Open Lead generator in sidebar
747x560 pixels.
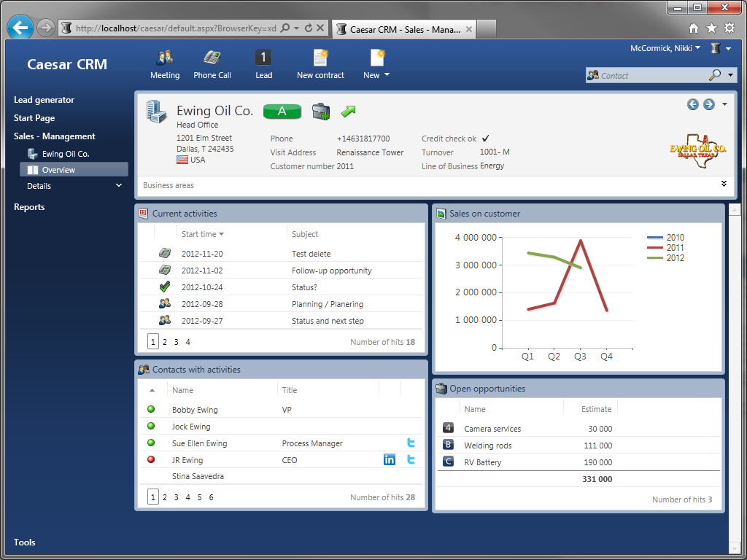(44, 99)
